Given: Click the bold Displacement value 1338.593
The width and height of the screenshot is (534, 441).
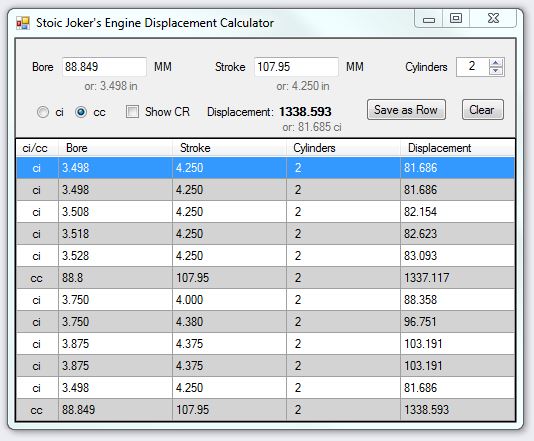Looking at the screenshot, I should pyautogui.click(x=305, y=112).
